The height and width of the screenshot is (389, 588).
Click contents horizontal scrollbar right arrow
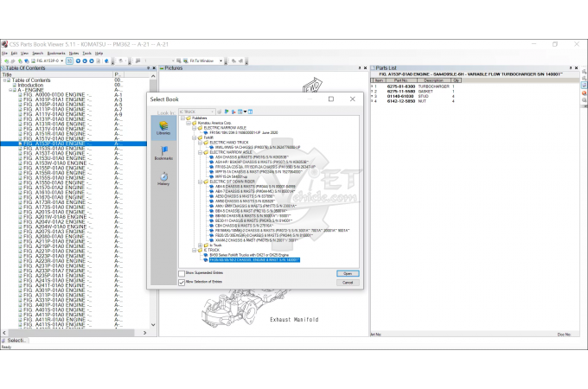[144, 333]
